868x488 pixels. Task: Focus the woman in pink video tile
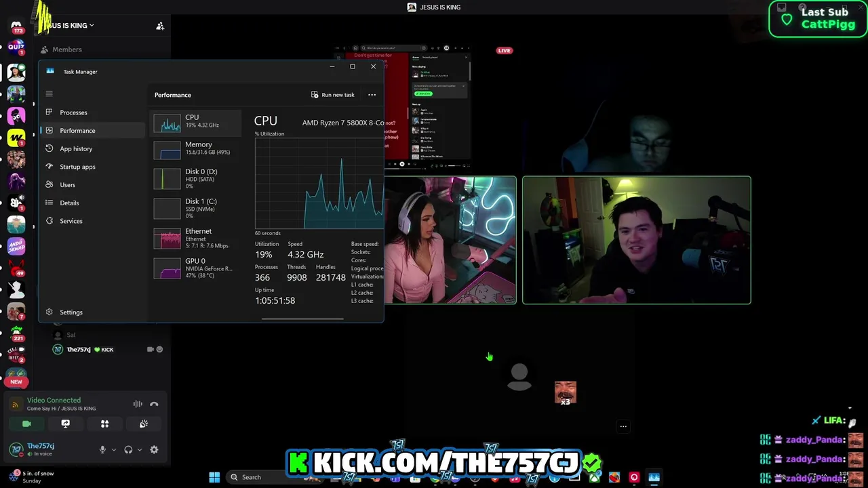coord(450,240)
